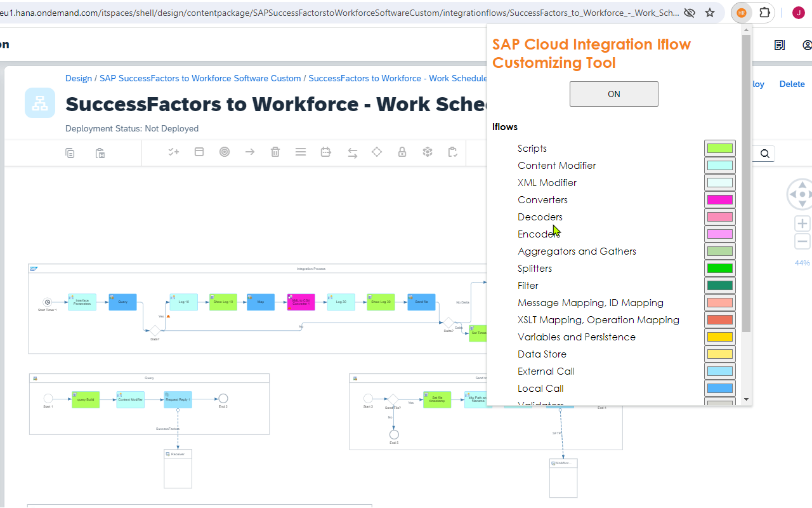Toggle the ON button in the customizing tool
Image resolution: width=812 pixels, height=508 pixels.
[614, 94]
